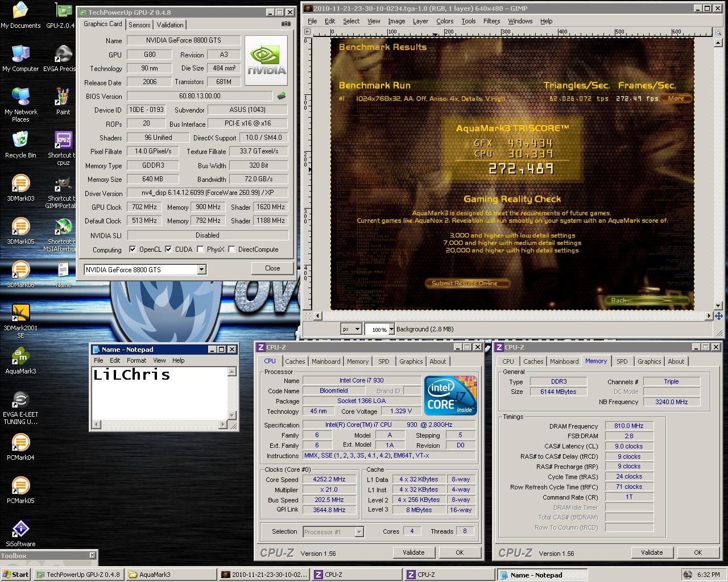Click GPU-Z screenshot camera icon

[x=286, y=24]
